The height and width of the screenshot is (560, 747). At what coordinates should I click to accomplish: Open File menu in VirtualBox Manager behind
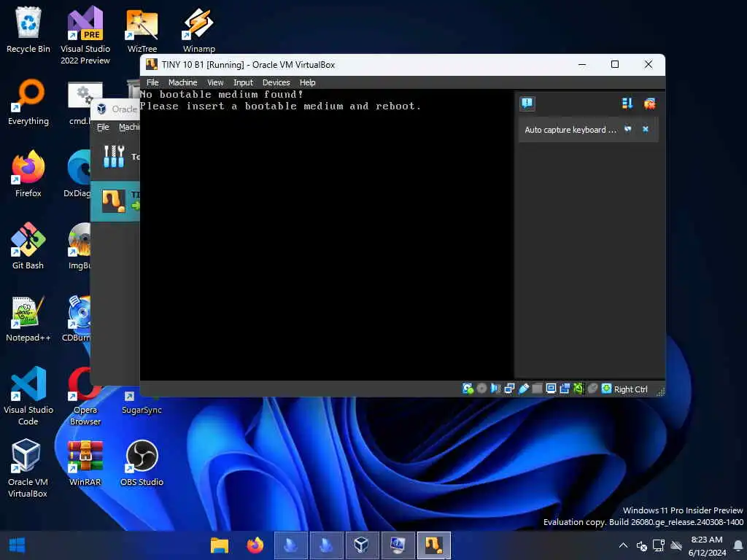pyautogui.click(x=103, y=127)
